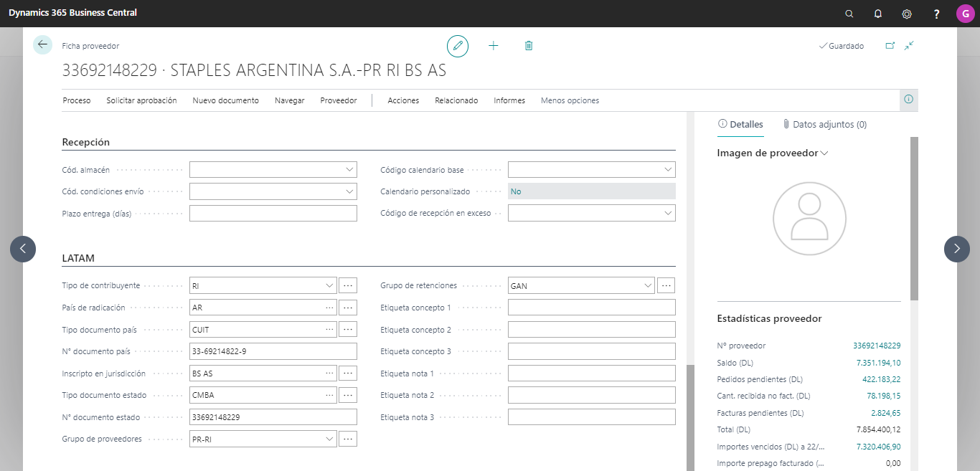
Task: Go to previous record arrow
Action: pos(23,249)
